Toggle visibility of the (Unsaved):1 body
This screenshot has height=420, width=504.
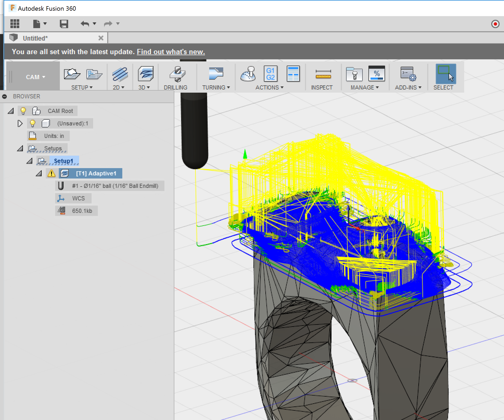pyautogui.click(x=33, y=123)
